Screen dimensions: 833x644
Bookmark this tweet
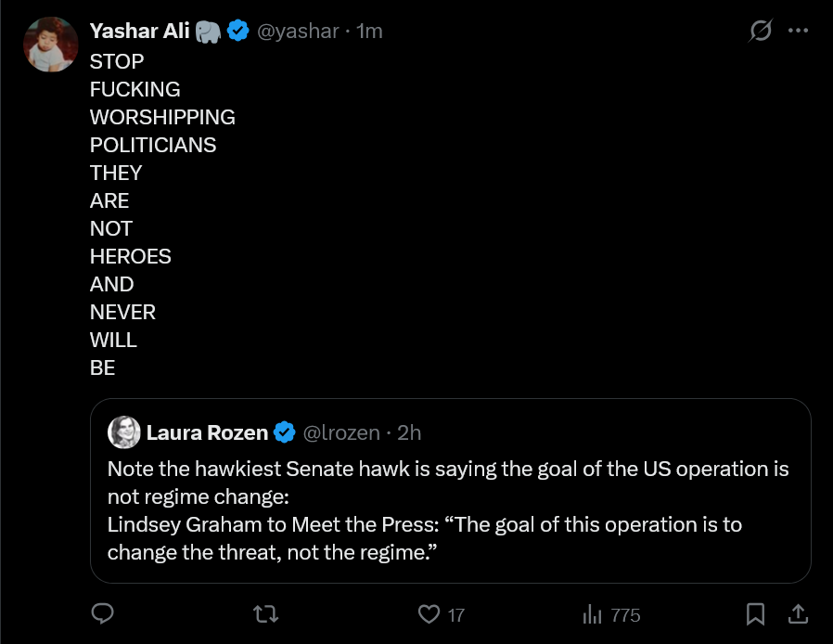pos(755,614)
